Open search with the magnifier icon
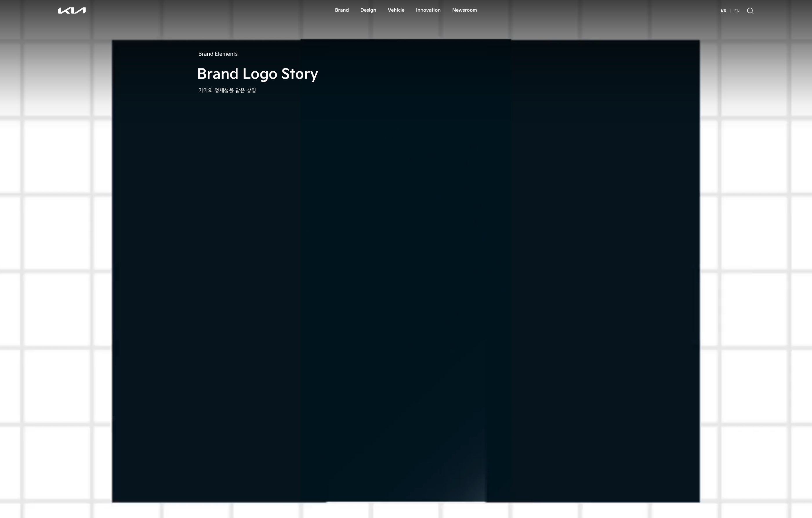Screen dimensions: 812x518 click(x=750, y=11)
